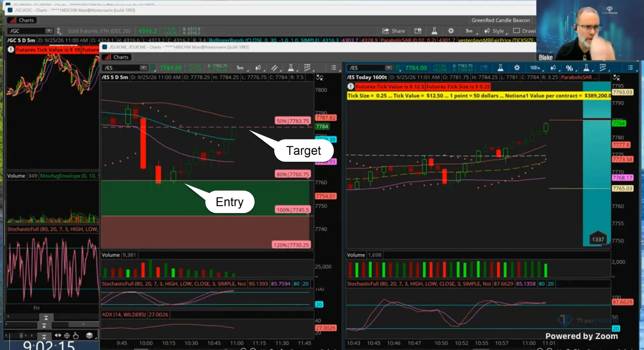The width and height of the screenshot is (644, 350).
Task: Select the Charts tab of the /GC window
Action: [22, 20]
